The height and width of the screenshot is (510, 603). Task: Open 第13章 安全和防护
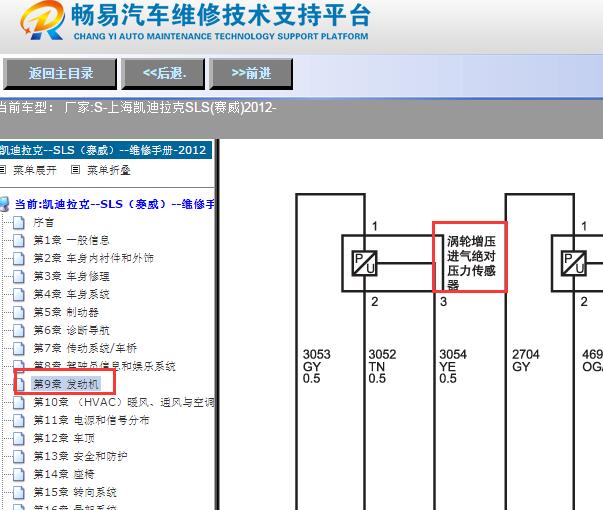coord(80,456)
